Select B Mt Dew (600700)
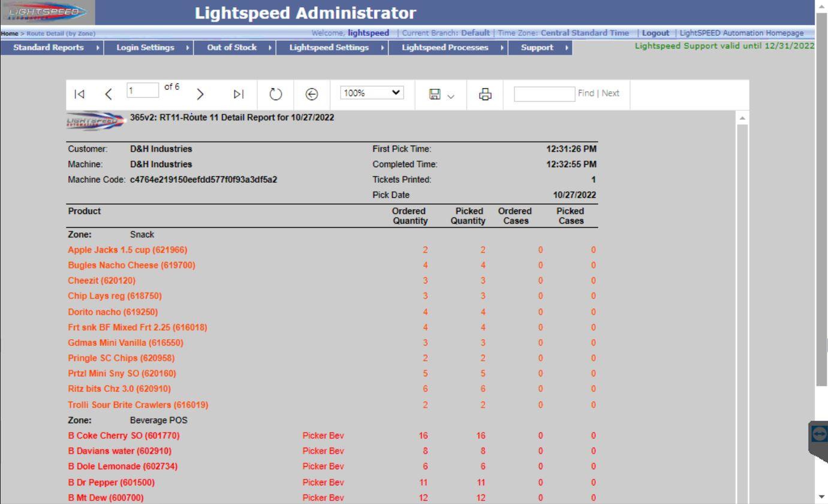 click(106, 497)
